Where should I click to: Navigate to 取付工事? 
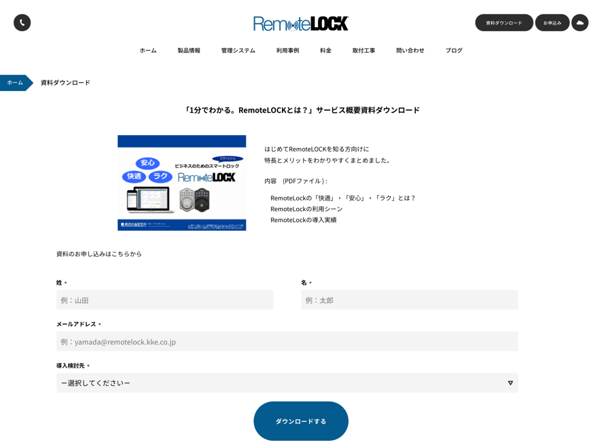click(363, 50)
